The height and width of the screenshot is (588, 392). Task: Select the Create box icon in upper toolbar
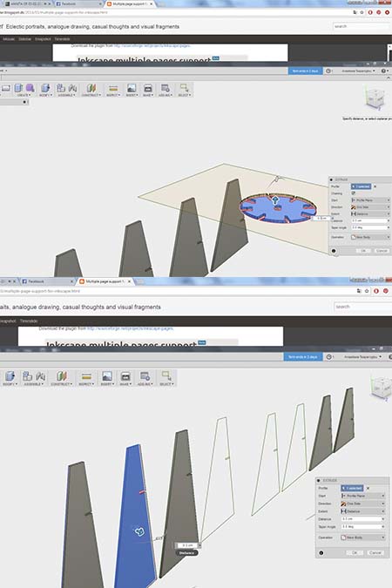[18, 89]
